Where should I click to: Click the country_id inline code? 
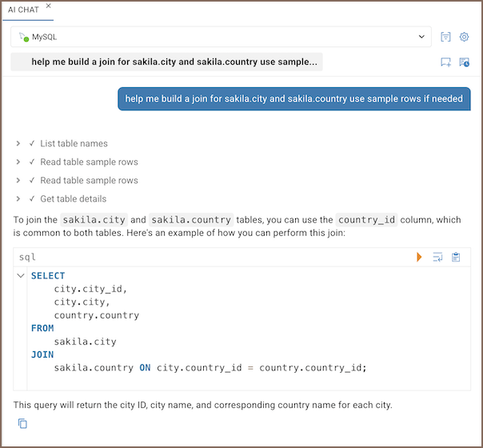[x=366, y=220]
